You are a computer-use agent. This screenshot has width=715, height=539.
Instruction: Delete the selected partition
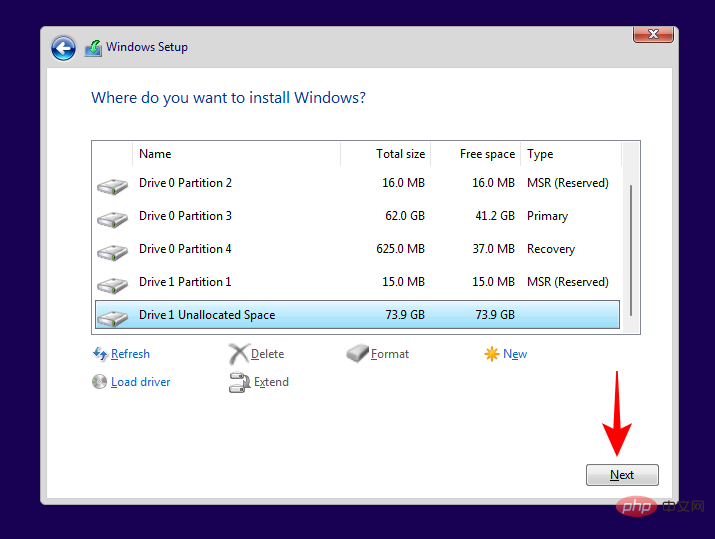point(267,354)
